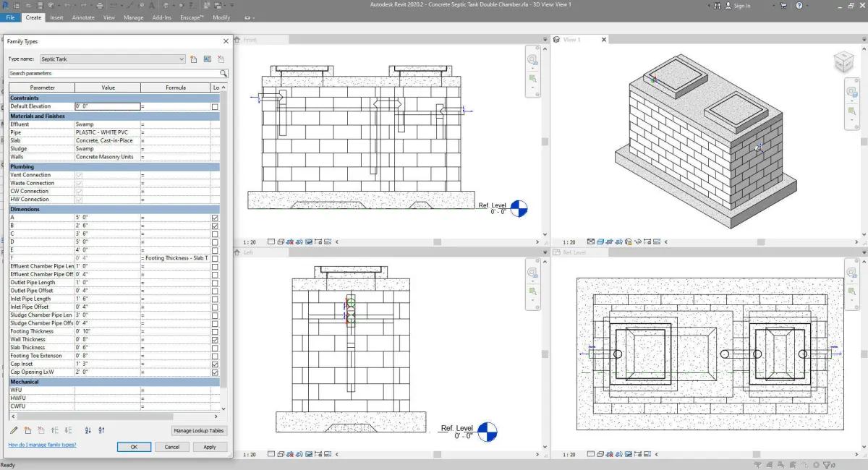Click the ViewCube in the 3D view
Screen dimensions: 868x470
(x=843, y=61)
